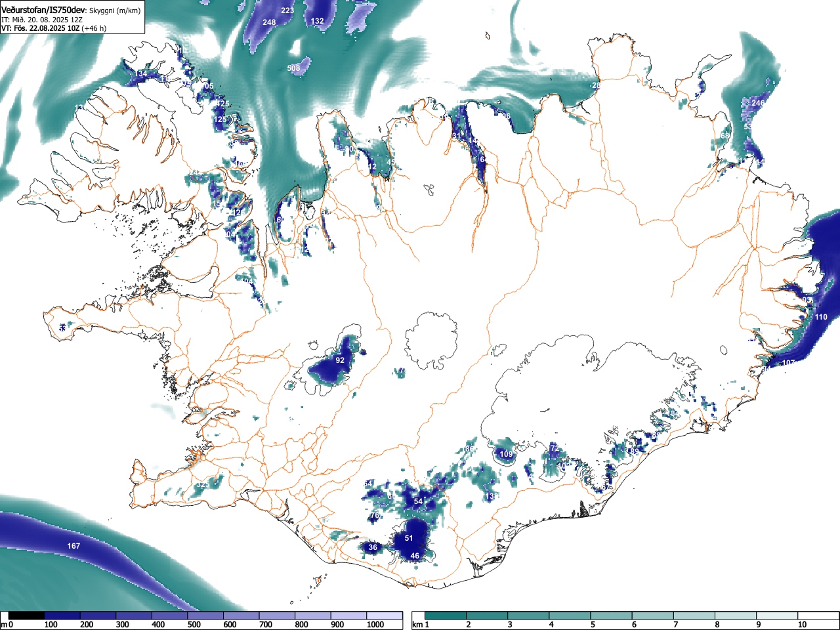Viewport: 840px width, 630px height.
Task: Click the '223' visibility value on the map
Action: (287, 10)
